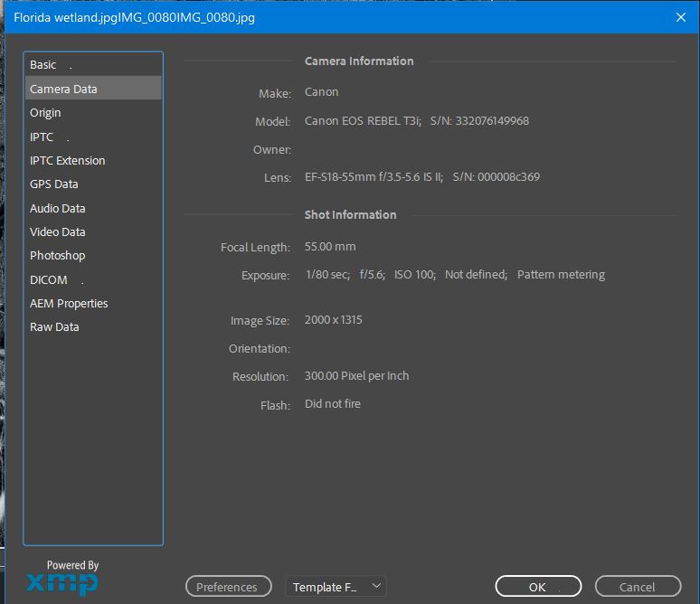
Task: Click the Canon EOS REBEL T3i model text
Action: [363, 120]
